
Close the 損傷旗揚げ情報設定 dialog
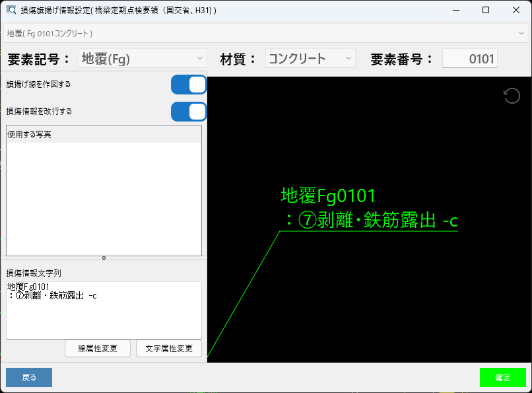515,10
